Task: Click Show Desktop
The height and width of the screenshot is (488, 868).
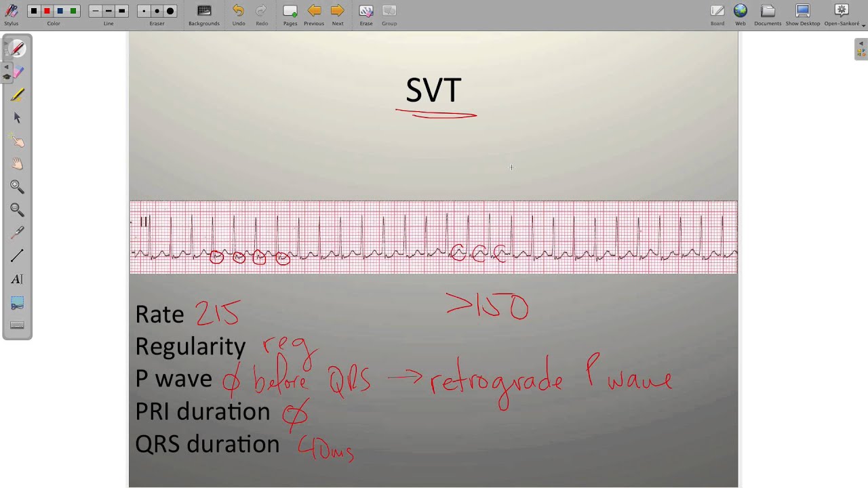Action: coord(803,15)
